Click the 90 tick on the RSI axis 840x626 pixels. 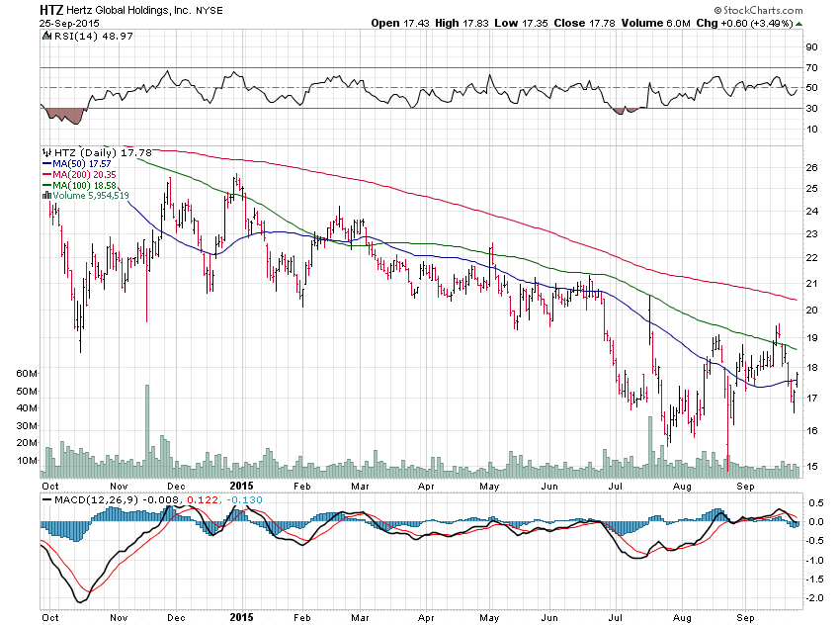pyautogui.click(x=811, y=47)
